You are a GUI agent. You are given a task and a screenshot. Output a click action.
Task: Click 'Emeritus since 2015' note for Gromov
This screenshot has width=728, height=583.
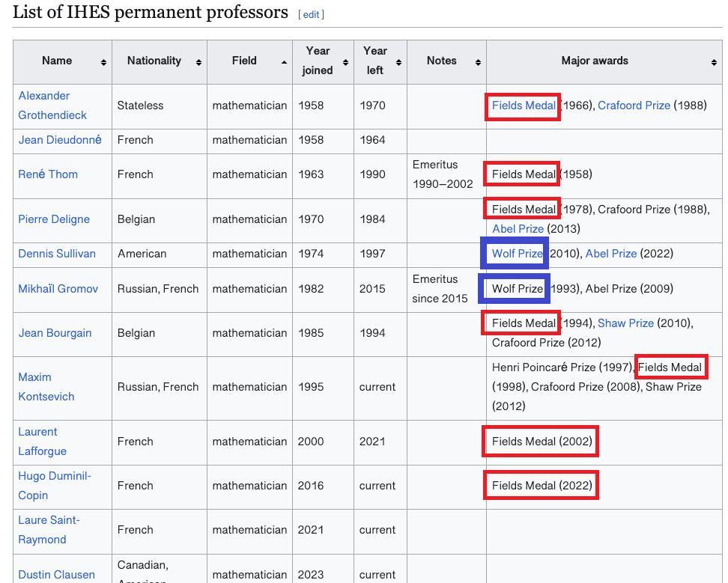(440, 288)
